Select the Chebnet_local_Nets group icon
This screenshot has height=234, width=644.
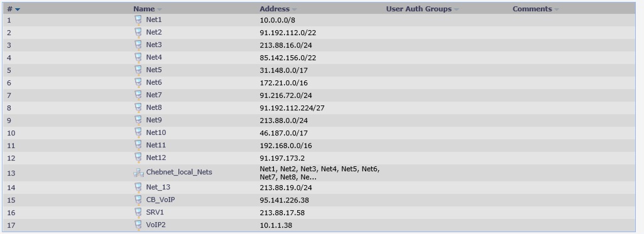point(138,173)
